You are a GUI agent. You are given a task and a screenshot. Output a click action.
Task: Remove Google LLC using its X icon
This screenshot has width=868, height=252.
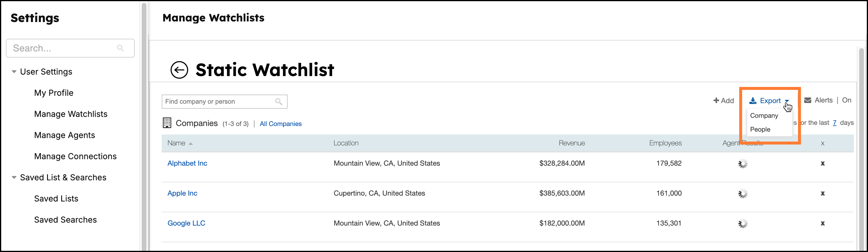pyautogui.click(x=822, y=223)
